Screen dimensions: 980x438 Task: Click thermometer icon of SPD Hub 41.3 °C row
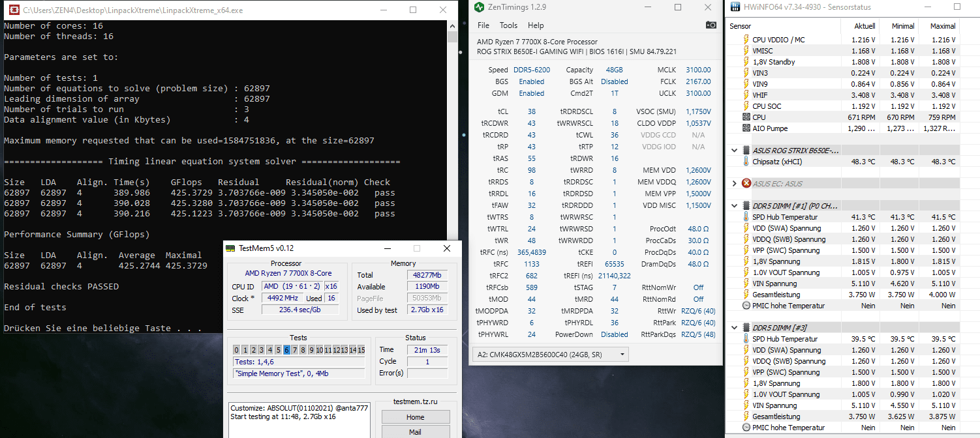pyautogui.click(x=746, y=217)
